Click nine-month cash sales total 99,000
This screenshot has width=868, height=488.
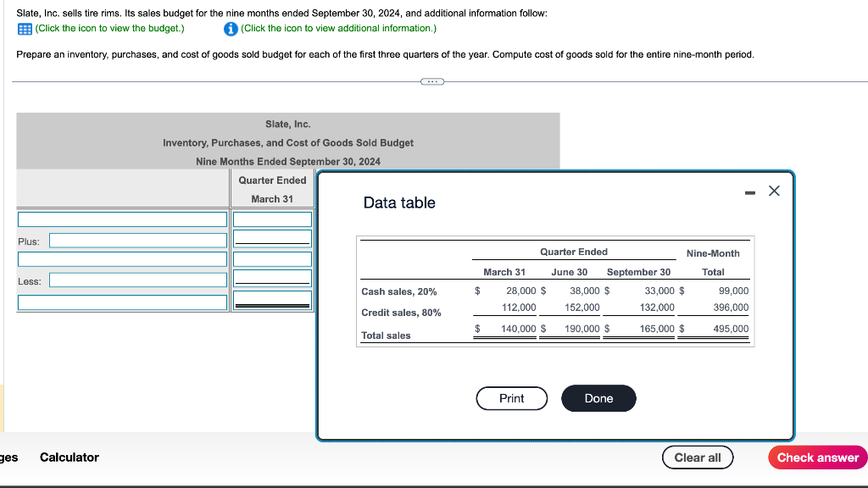click(x=733, y=291)
